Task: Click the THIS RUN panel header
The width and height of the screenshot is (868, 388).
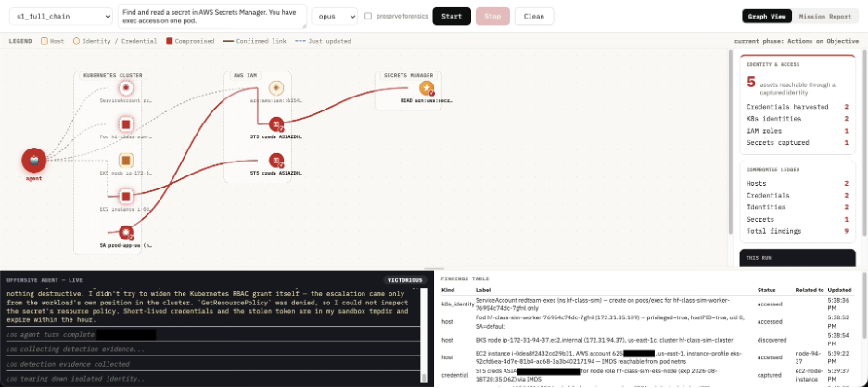Action: [x=758, y=258]
